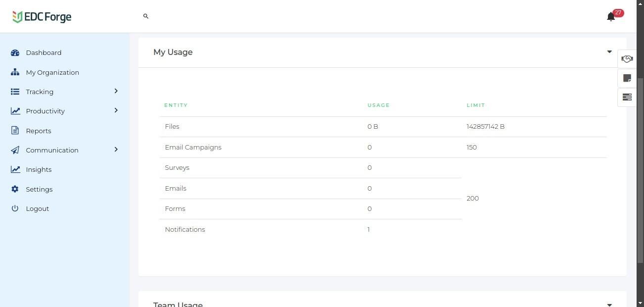This screenshot has height=307, width=644.
Task: Click the Logout power icon
Action: pyautogui.click(x=15, y=208)
